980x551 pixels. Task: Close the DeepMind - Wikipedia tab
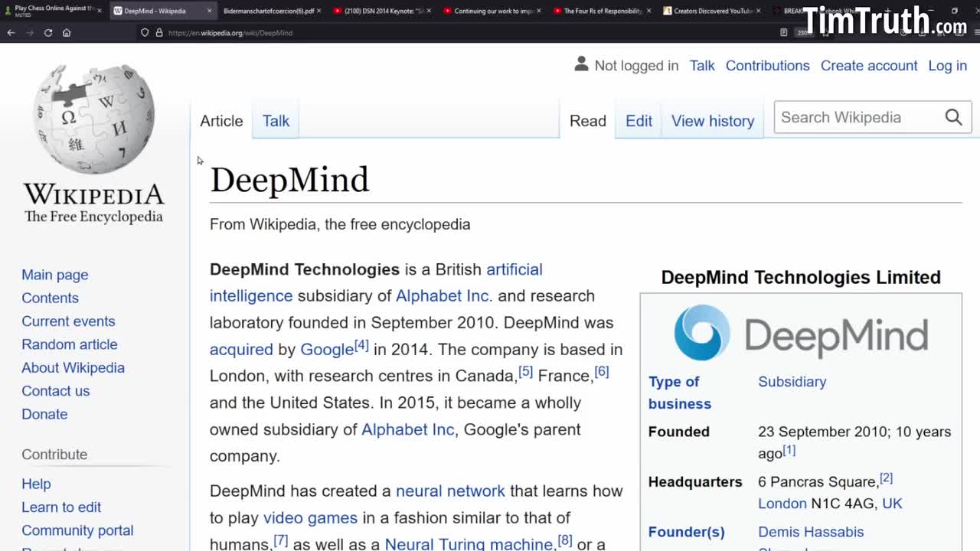point(209,11)
